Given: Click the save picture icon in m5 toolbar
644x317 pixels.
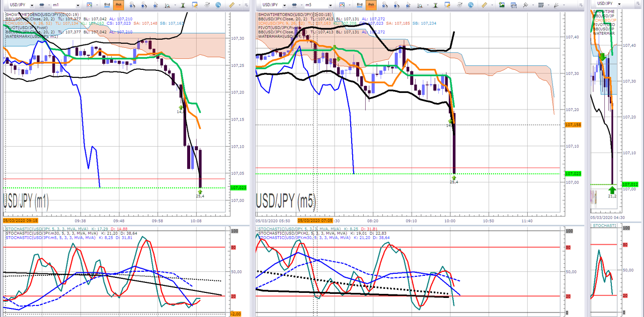Looking at the screenshot, I should point(502,5).
